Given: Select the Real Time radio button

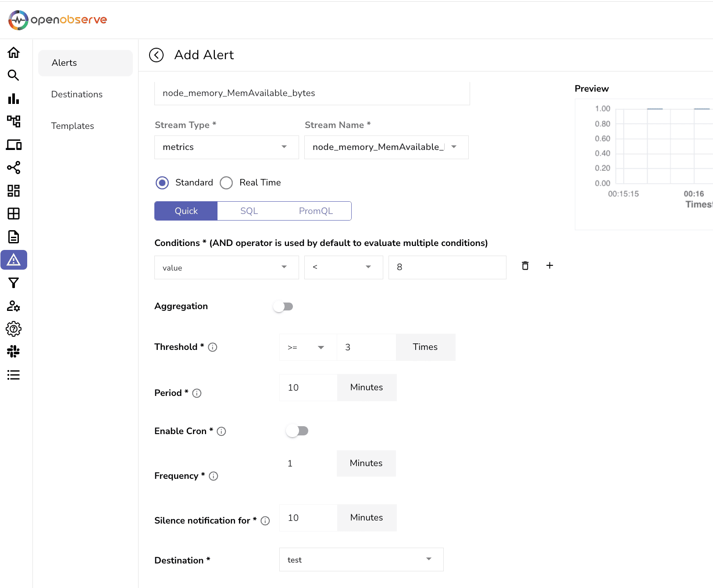Looking at the screenshot, I should 226,183.
